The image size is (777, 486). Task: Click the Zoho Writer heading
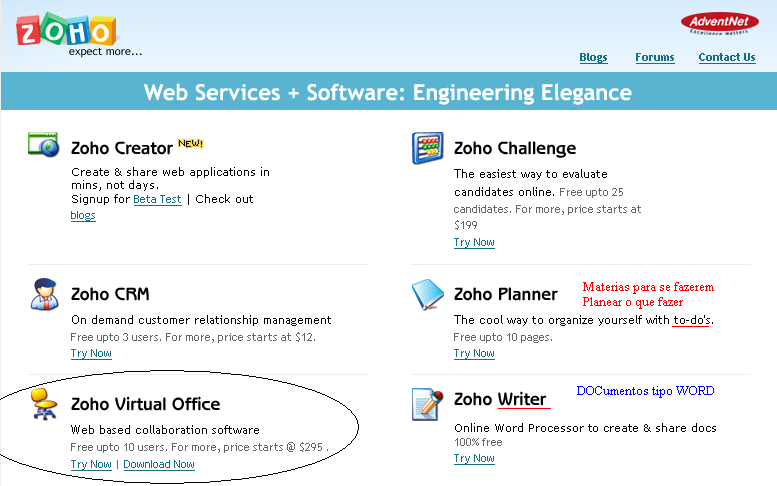500,399
